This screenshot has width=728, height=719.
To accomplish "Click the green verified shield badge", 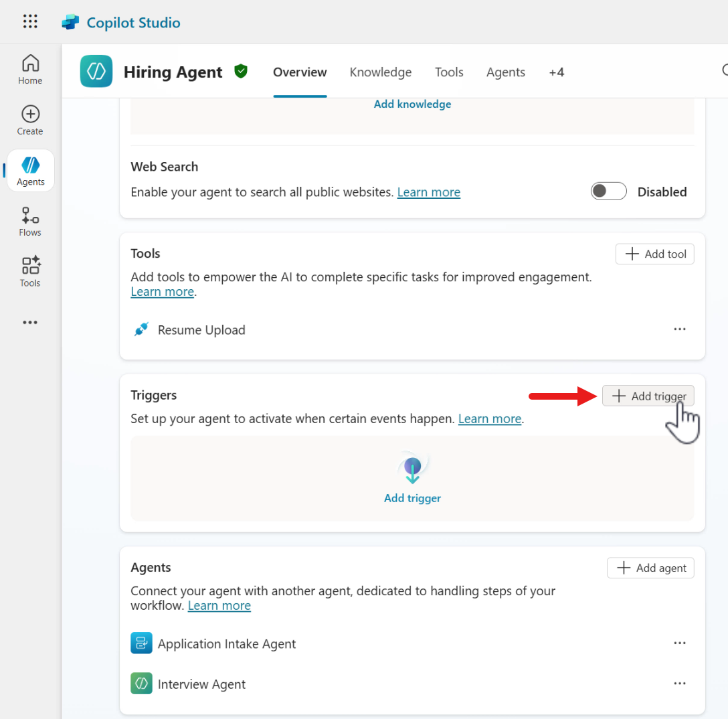I will (241, 71).
